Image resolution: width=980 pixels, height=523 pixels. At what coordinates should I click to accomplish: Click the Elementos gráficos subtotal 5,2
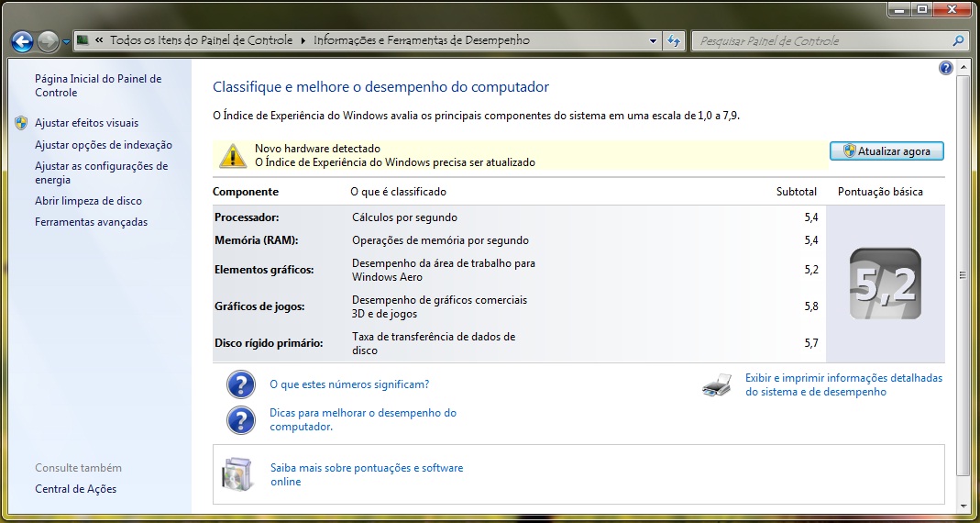(x=811, y=271)
